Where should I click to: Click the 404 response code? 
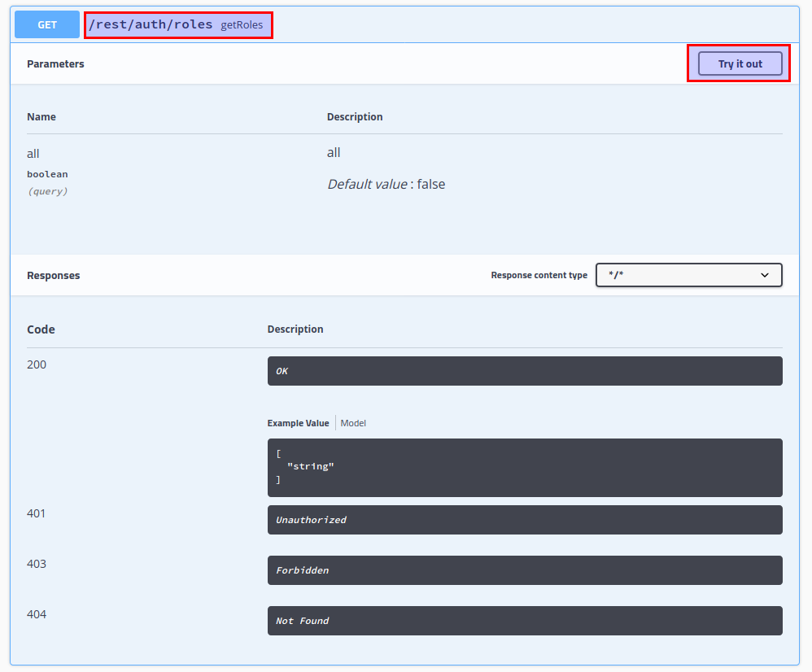[37, 614]
